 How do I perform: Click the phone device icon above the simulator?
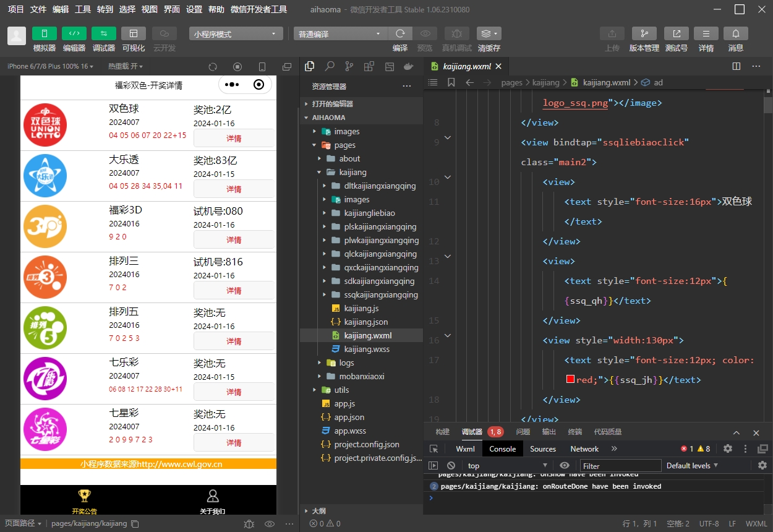262,67
